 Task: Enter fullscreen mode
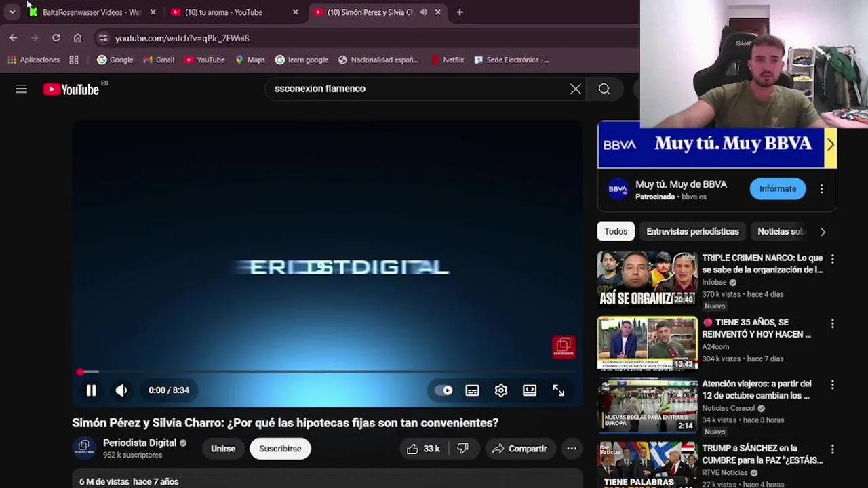click(x=558, y=390)
